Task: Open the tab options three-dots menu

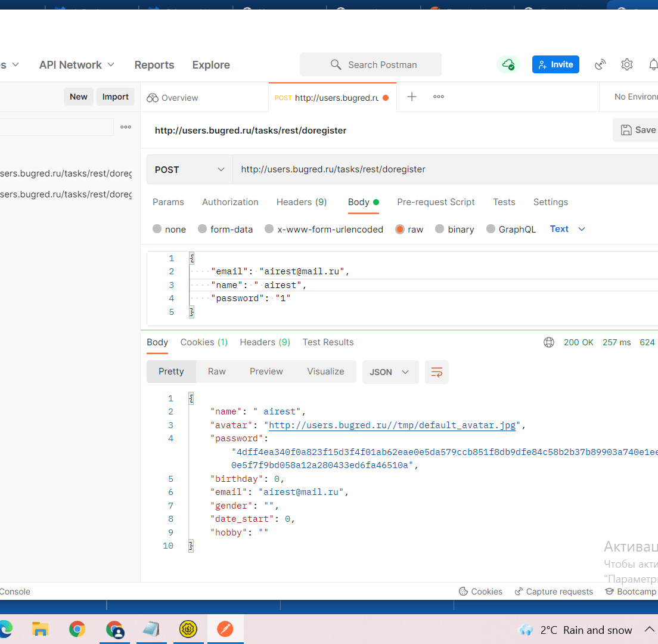Action: tap(439, 97)
